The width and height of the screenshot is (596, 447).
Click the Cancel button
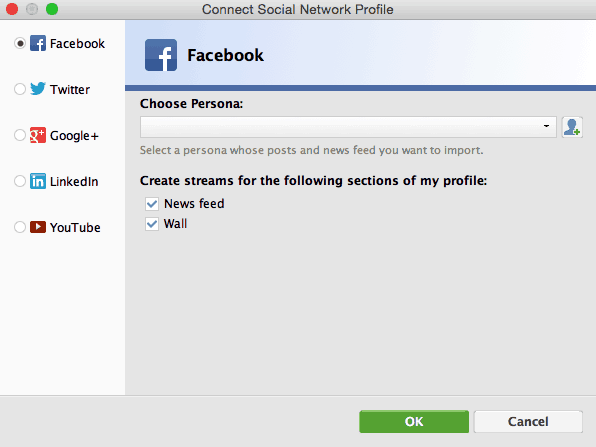[528, 422]
